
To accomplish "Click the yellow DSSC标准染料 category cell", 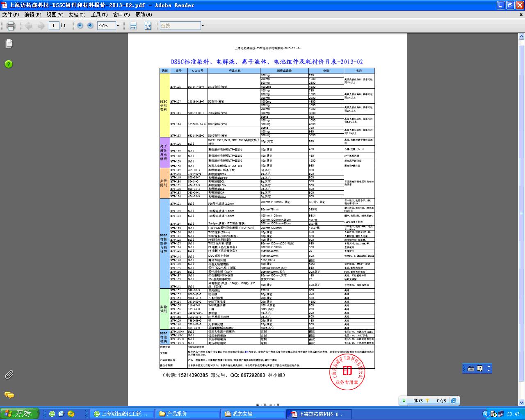I will click(164, 105).
